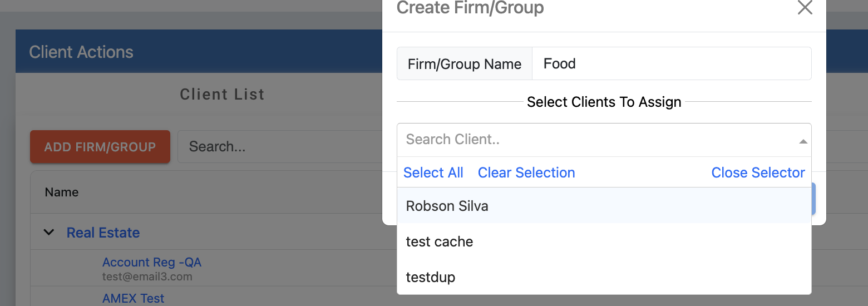Click the Firm/Group Name field containing Food
The image size is (868, 306).
click(x=671, y=63)
